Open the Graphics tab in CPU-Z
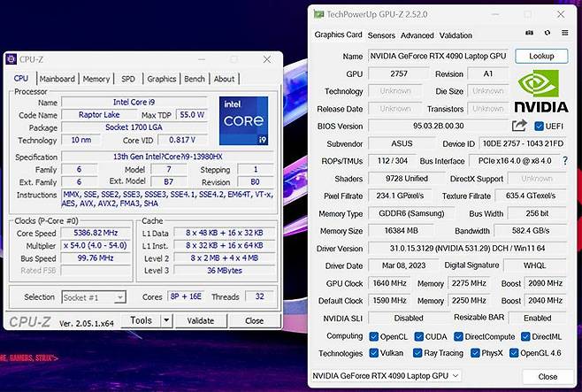 pyautogui.click(x=162, y=79)
